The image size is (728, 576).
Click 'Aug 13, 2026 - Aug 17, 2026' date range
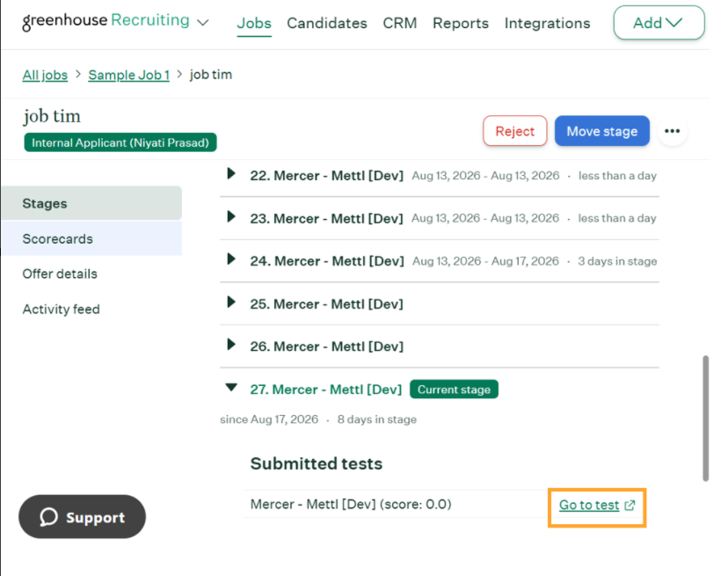[485, 261]
